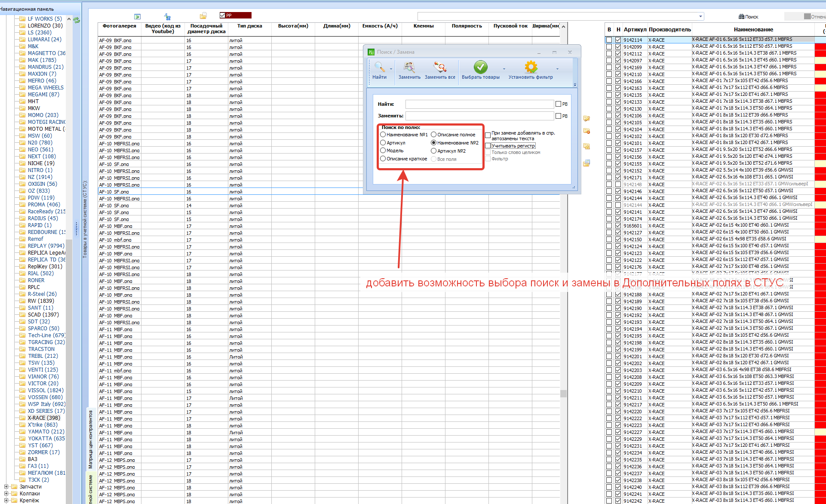Open the Товары в учетной системе vertical tab
The width and height of the screenshot is (826, 504).
(x=85, y=219)
